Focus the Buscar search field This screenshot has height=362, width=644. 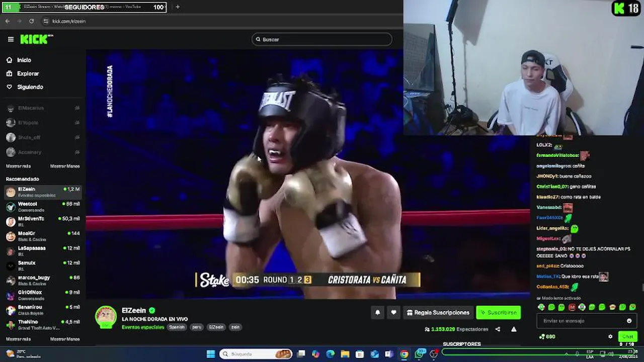tap(322, 39)
